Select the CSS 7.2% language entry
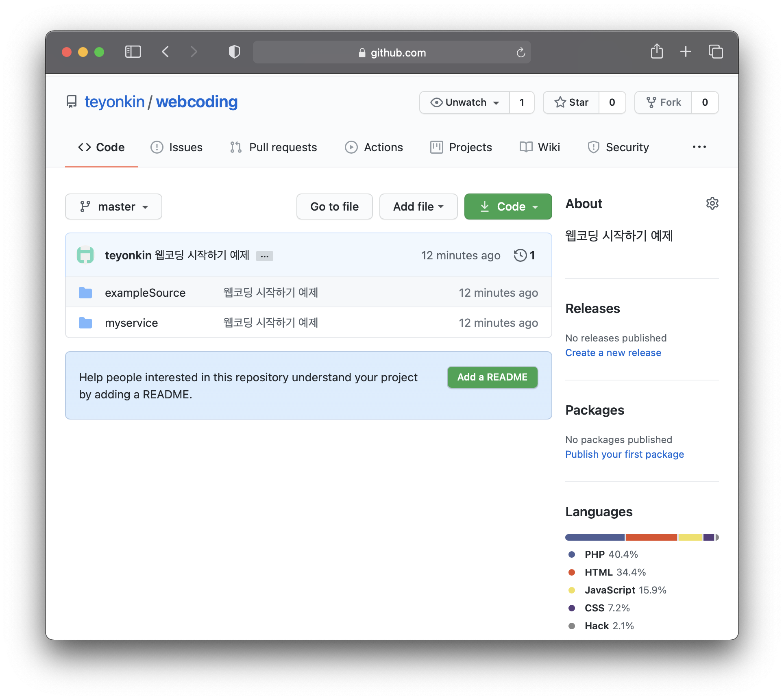 click(x=599, y=608)
